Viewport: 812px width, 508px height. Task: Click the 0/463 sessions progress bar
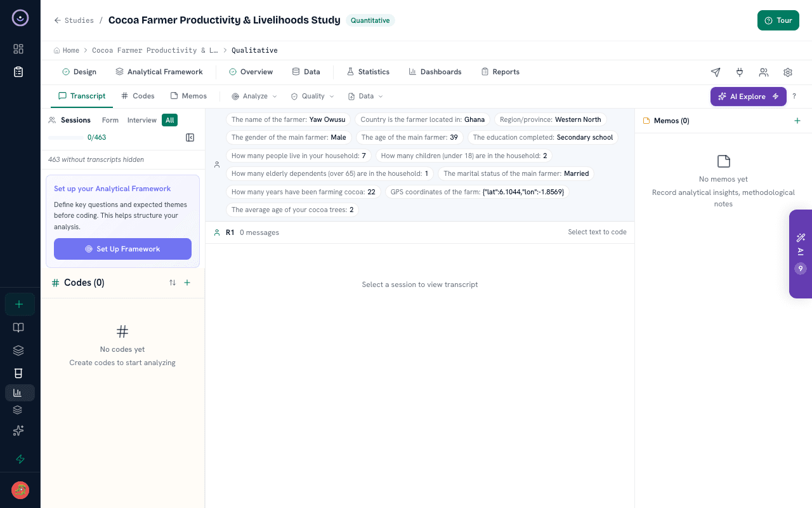click(65, 138)
